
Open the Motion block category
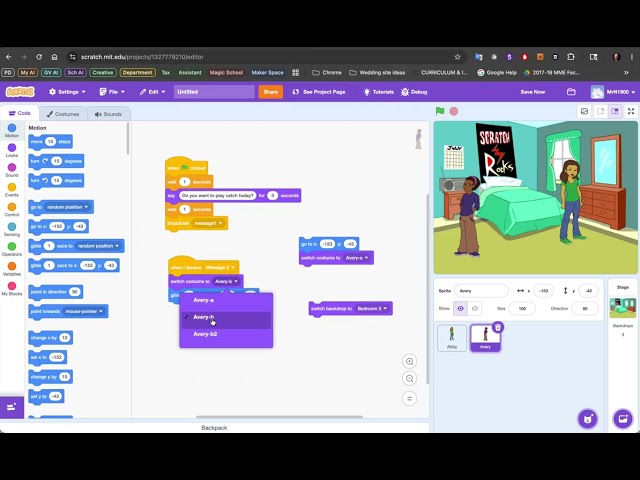coord(12,131)
